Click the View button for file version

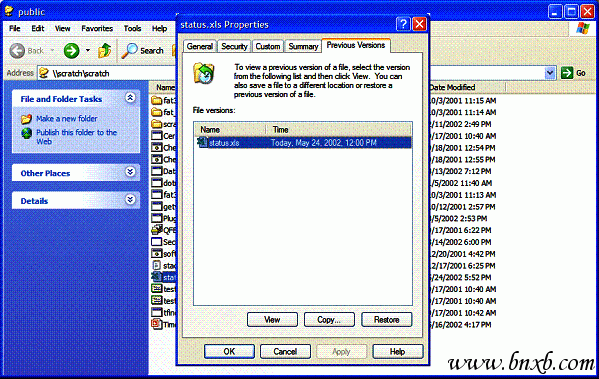(272, 319)
